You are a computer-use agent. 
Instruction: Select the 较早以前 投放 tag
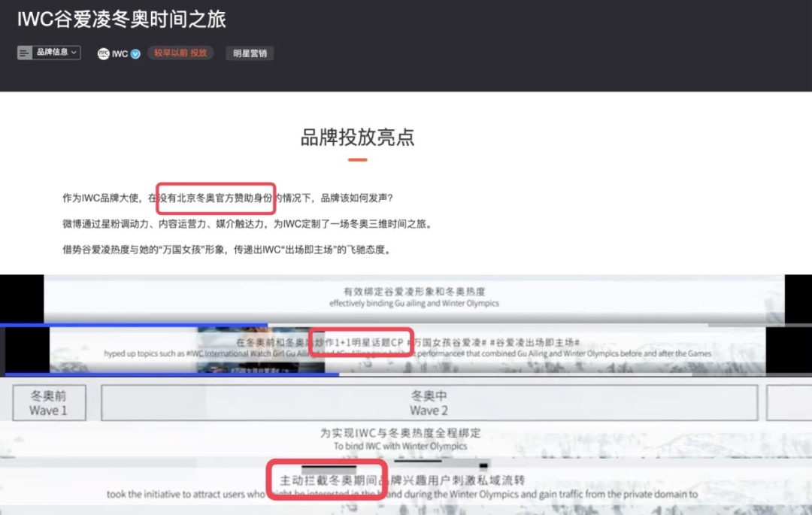[x=180, y=53]
